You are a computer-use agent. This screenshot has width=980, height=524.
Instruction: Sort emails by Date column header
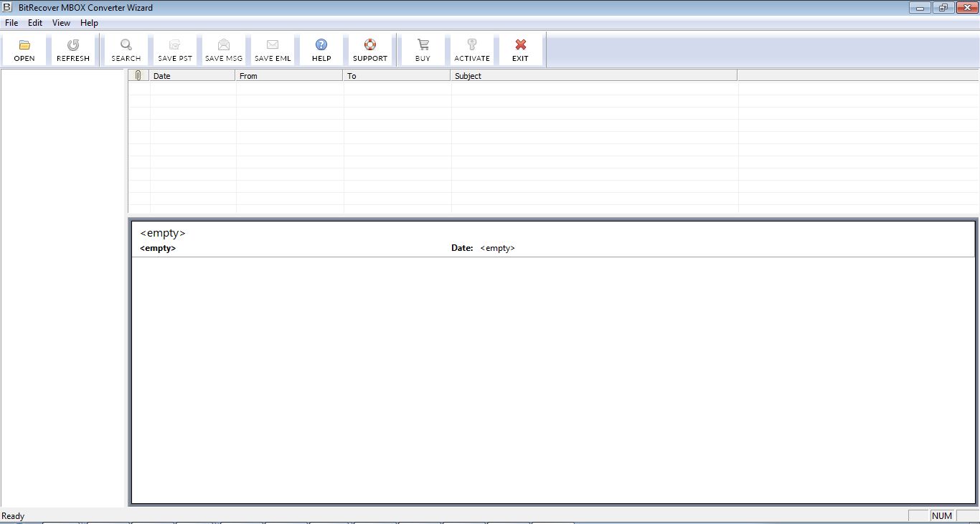(x=192, y=75)
